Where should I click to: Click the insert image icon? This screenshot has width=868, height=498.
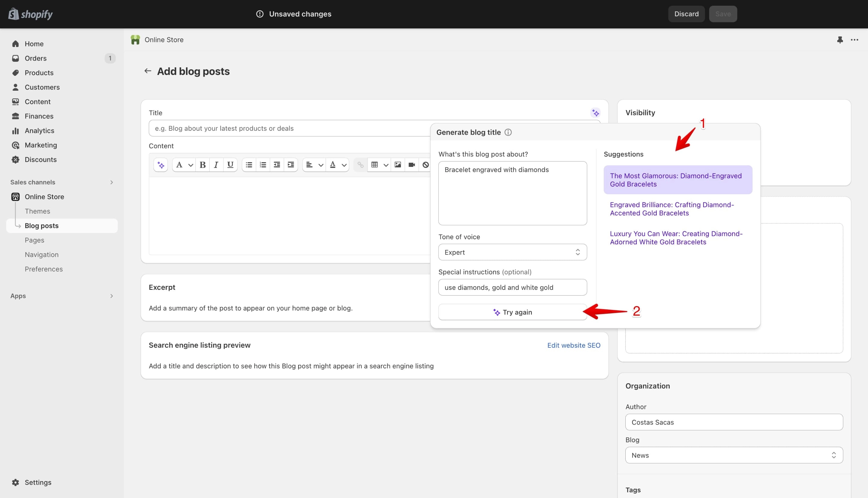pos(398,165)
